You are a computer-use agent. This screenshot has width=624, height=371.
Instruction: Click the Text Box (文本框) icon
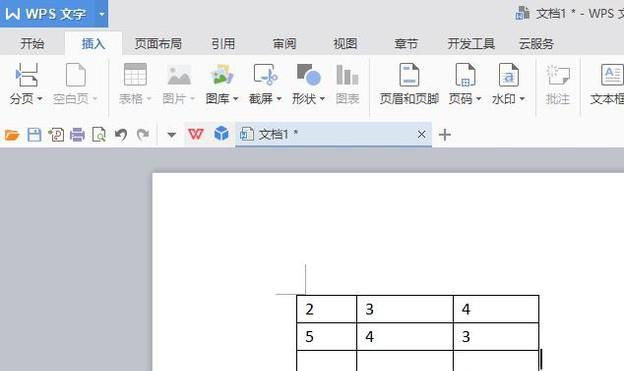click(612, 74)
